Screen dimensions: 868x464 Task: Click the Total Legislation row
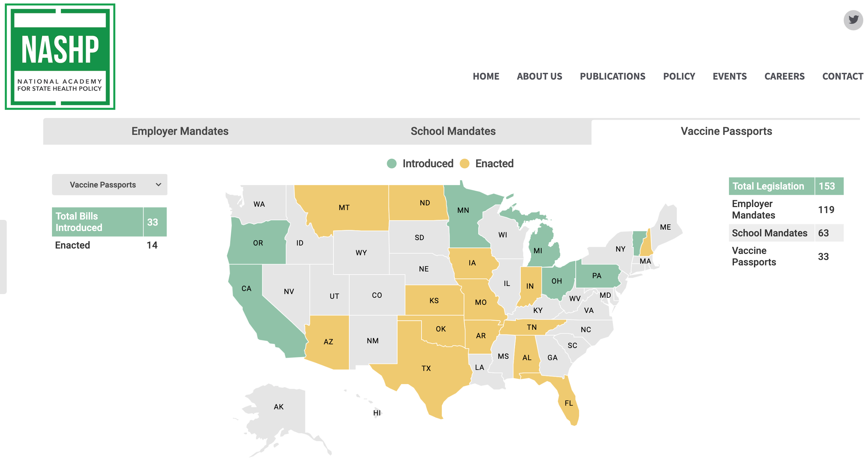pyautogui.click(x=786, y=186)
